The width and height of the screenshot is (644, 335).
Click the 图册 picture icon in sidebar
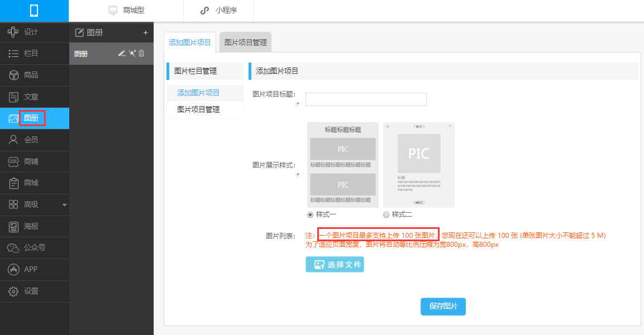[x=13, y=118]
